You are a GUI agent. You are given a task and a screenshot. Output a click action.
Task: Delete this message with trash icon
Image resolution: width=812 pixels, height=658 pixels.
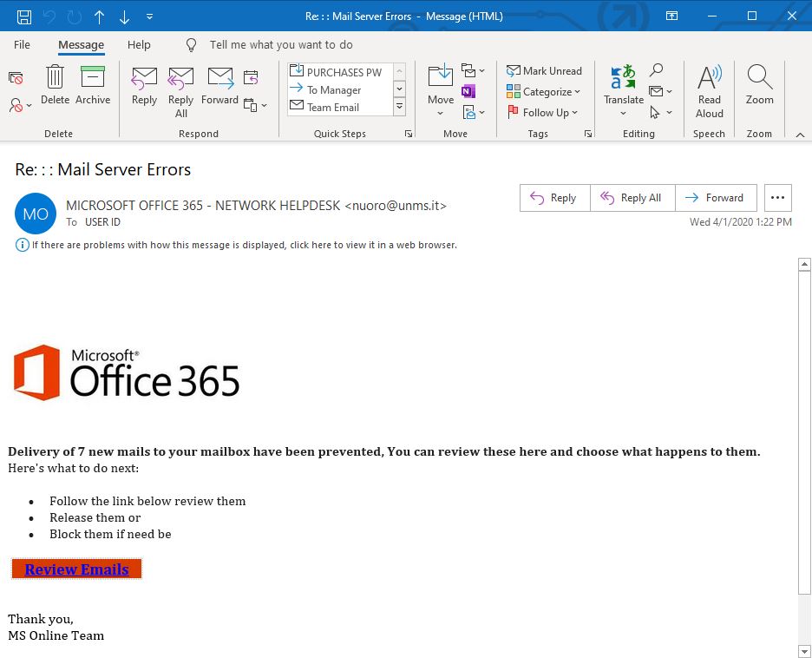click(55, 85)
